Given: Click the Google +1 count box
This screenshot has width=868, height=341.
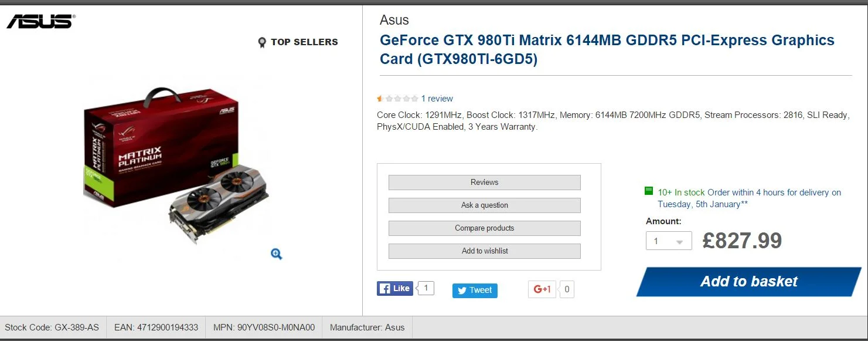Looking at the screenshot, I should point(567,289).
